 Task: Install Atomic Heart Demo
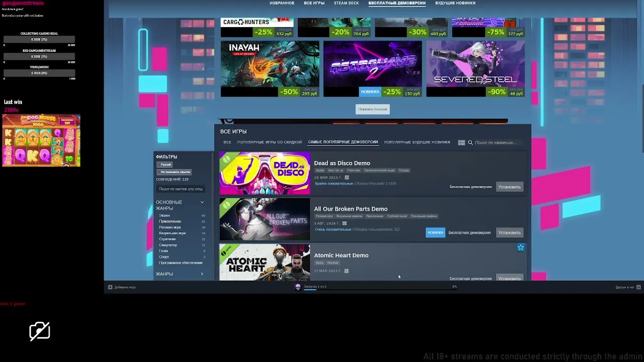point(509,279)
